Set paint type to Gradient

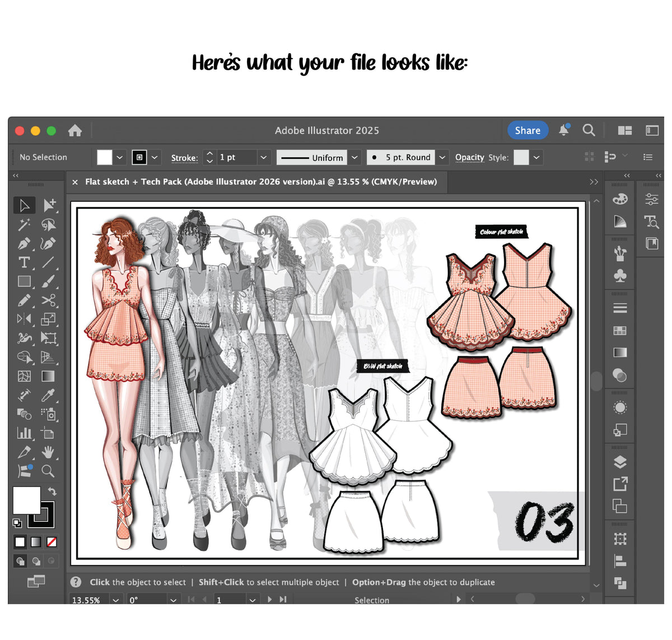point(36,542)
